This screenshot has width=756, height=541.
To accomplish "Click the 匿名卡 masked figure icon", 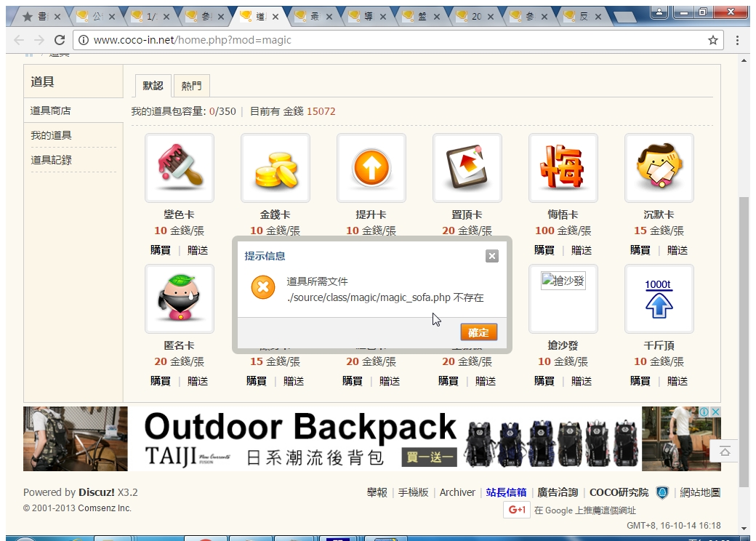I will [x=180, y=298].
